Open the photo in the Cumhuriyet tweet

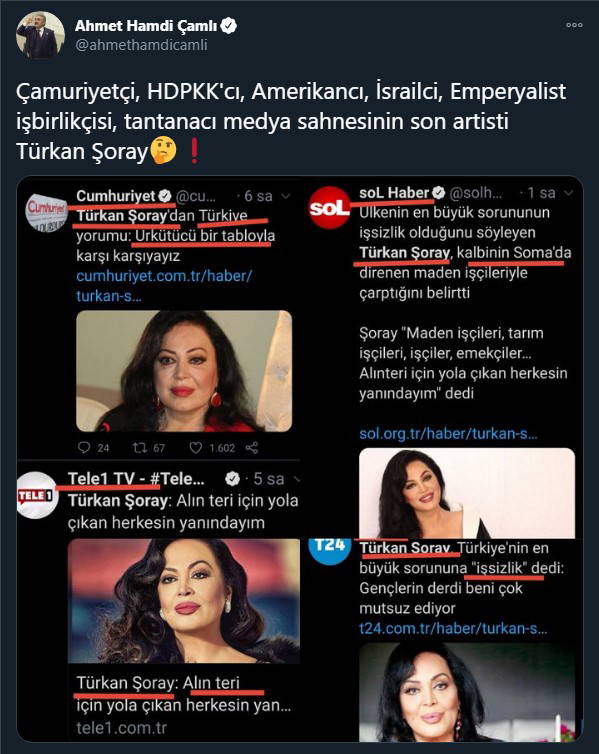[x=184, y=371]
